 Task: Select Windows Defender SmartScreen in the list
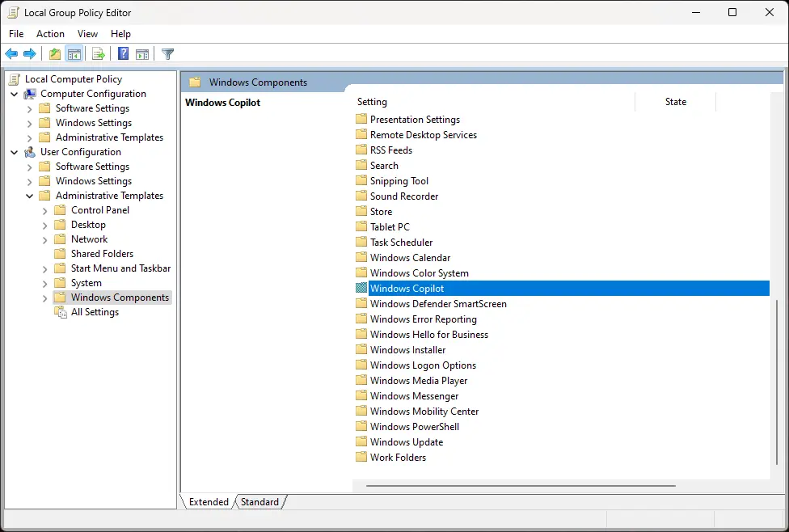(438, 303)
